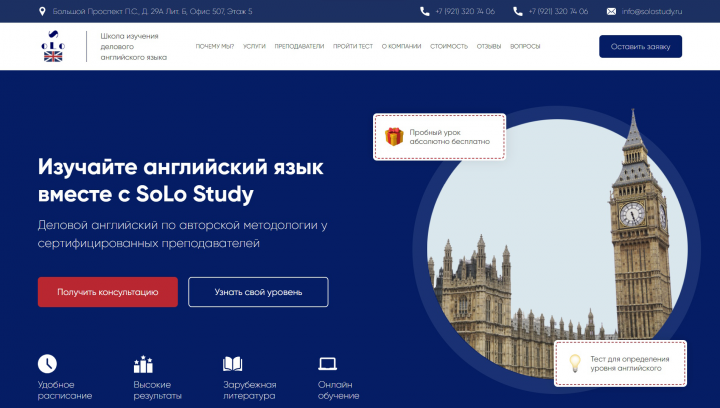
Task: Click the red gift box icon
Action: click(394, 137)
